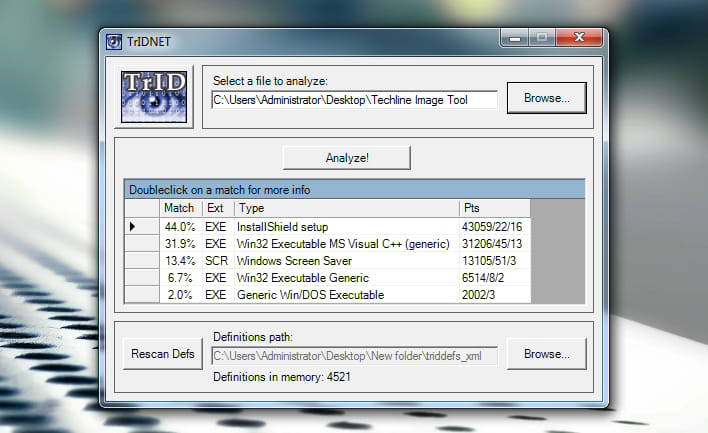Select the Generic Win/DOS Executable row
Screen dimensions: 708x433
328,294
